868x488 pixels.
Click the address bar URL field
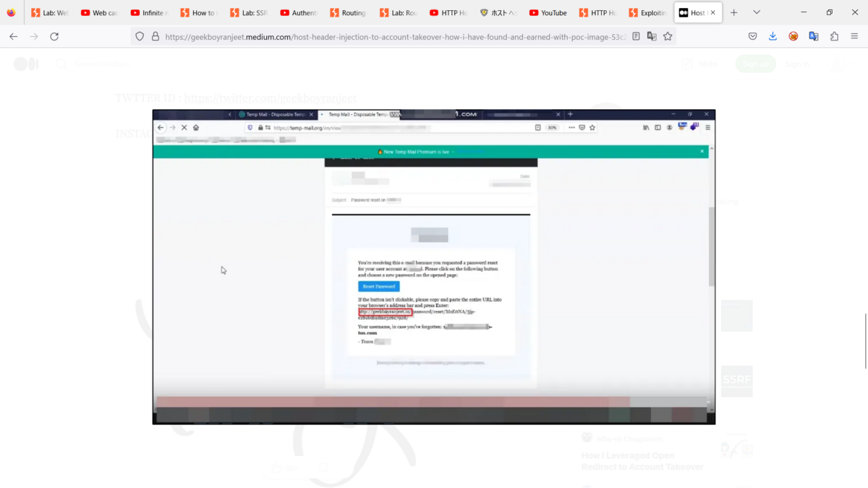(x=395, y=36)
